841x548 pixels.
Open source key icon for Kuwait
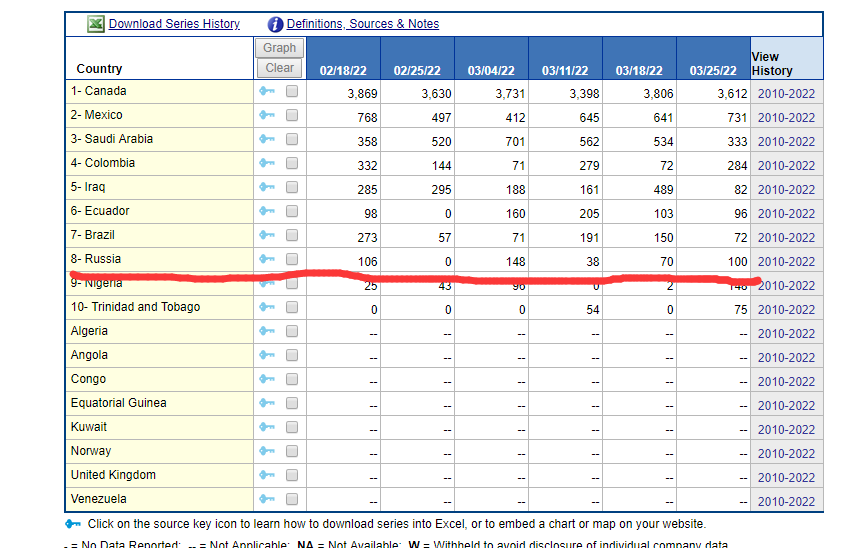click(267, 427)
